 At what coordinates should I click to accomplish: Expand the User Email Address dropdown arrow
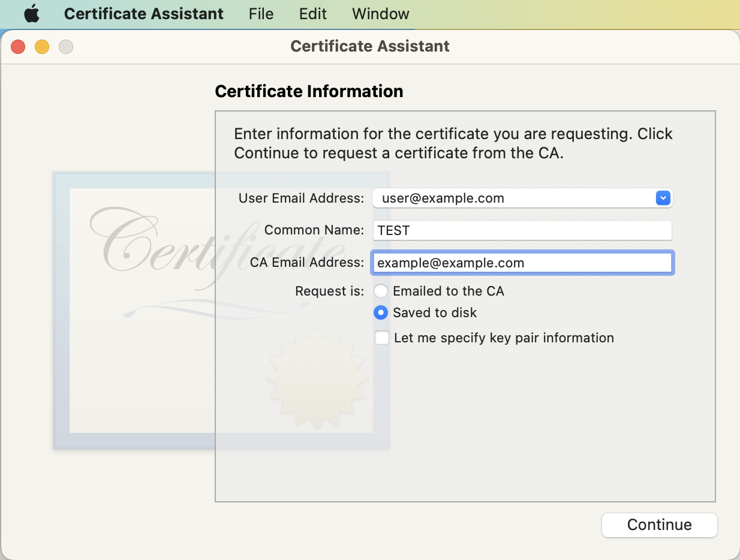click(663, 198)
